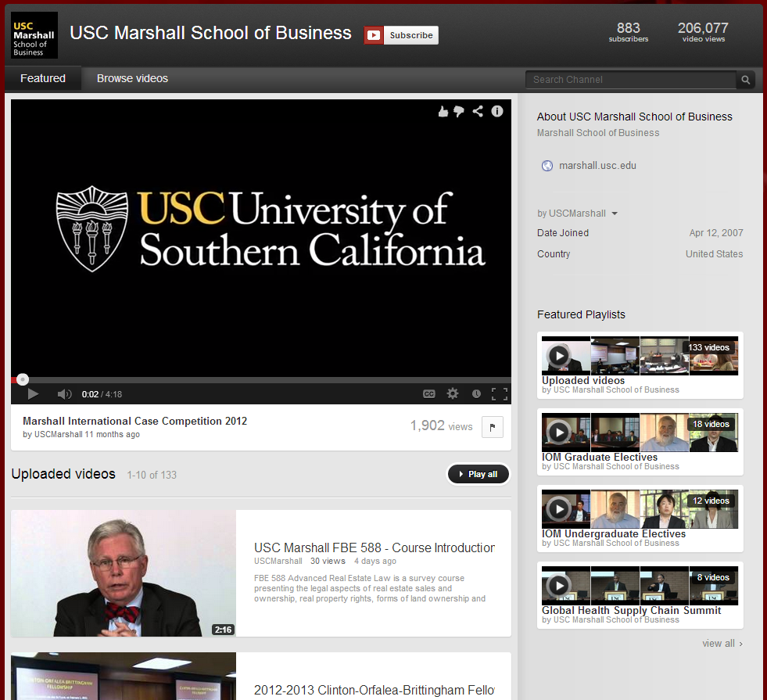
Task: Mute the video volume speaker icon
Action: click(64, 394)
